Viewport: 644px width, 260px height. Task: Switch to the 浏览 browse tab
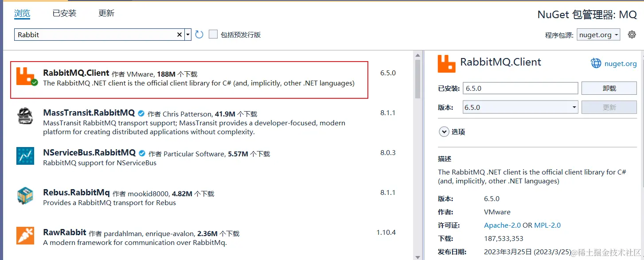click(22, 13)
